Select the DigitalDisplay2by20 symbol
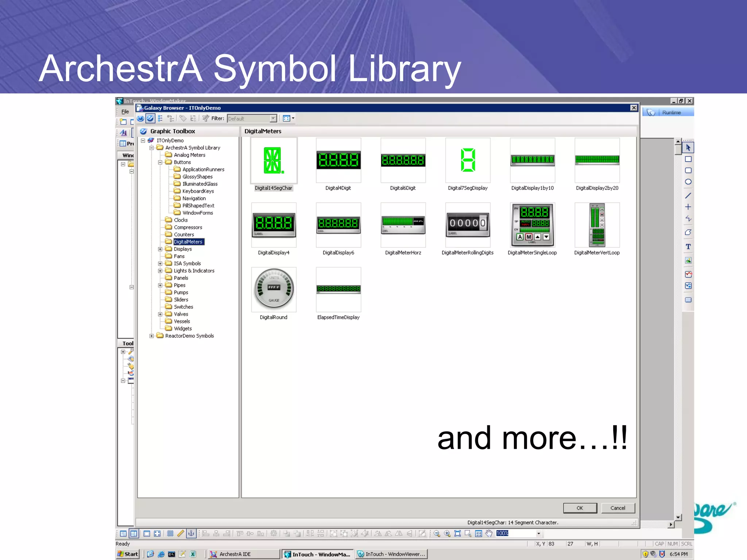The image size is (747, 560). pos(597,165)
